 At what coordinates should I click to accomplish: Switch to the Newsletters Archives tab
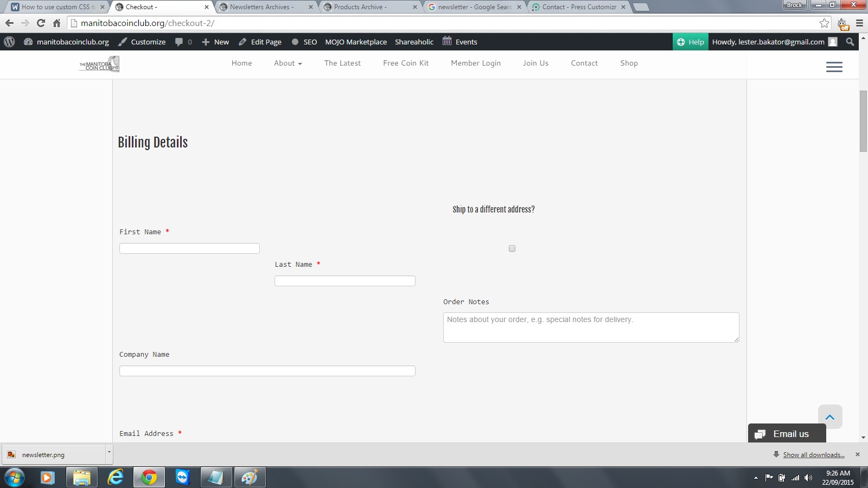point(260,7)
